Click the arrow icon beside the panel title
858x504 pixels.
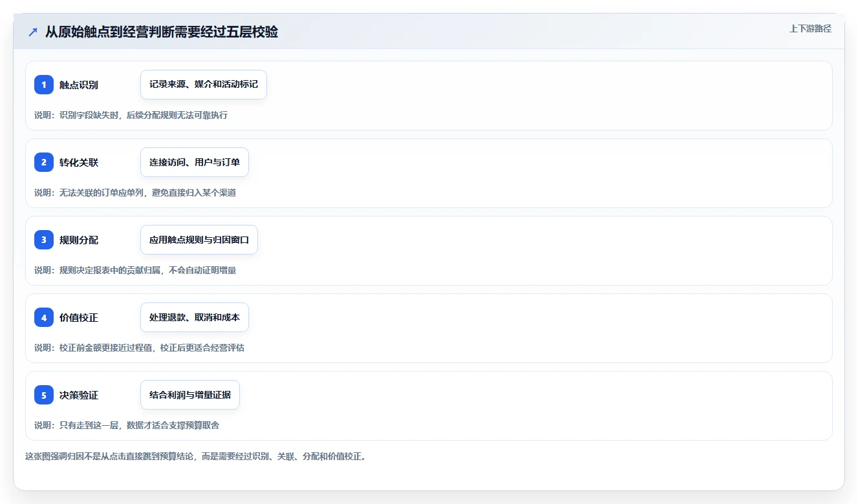(33, 32)
